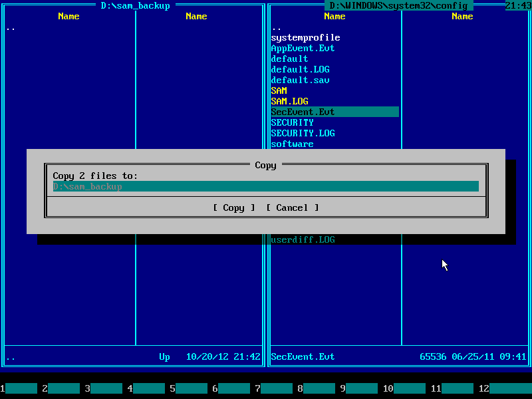Click function key bar button 2

(61, 388)
